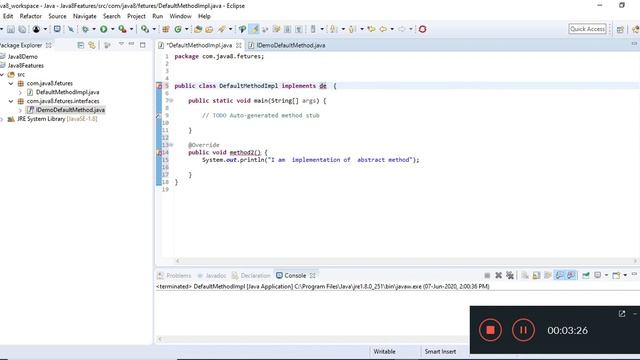Expand DefaultMethodImpl.java tree node
Screen dimensions: 640x360
click(x=20, y=92)
